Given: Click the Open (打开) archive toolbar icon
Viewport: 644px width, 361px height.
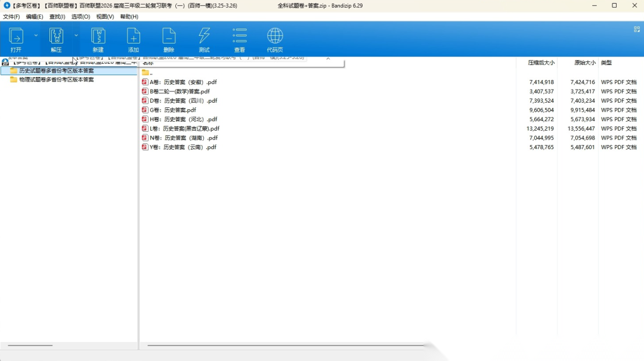Looking at the screenshot, I should (16, 36).
